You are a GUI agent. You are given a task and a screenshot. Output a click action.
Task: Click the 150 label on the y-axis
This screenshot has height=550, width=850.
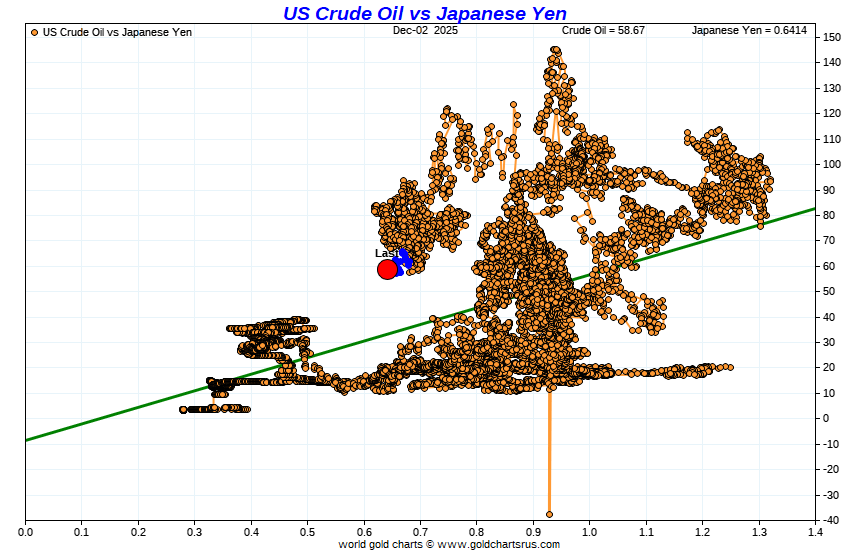coord(832,37)
